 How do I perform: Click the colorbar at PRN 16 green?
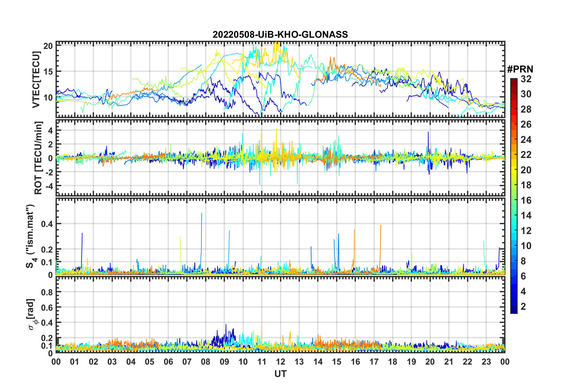tap(514, 200)
